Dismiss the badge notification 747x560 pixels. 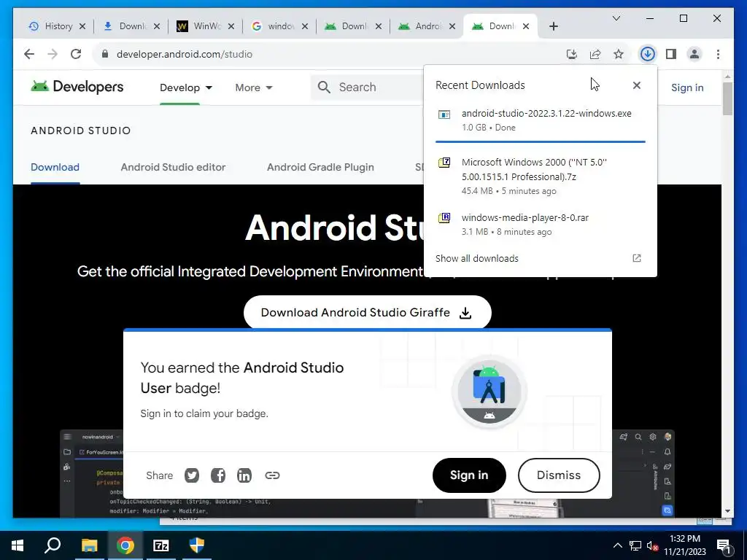(x=558, y=475)
